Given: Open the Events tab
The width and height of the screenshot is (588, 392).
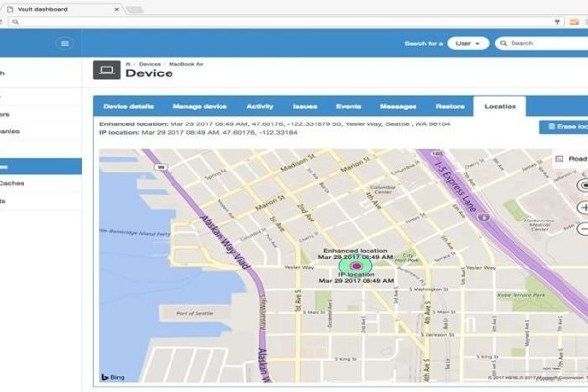Looking at the screenshot, I should tap(348, 106).
